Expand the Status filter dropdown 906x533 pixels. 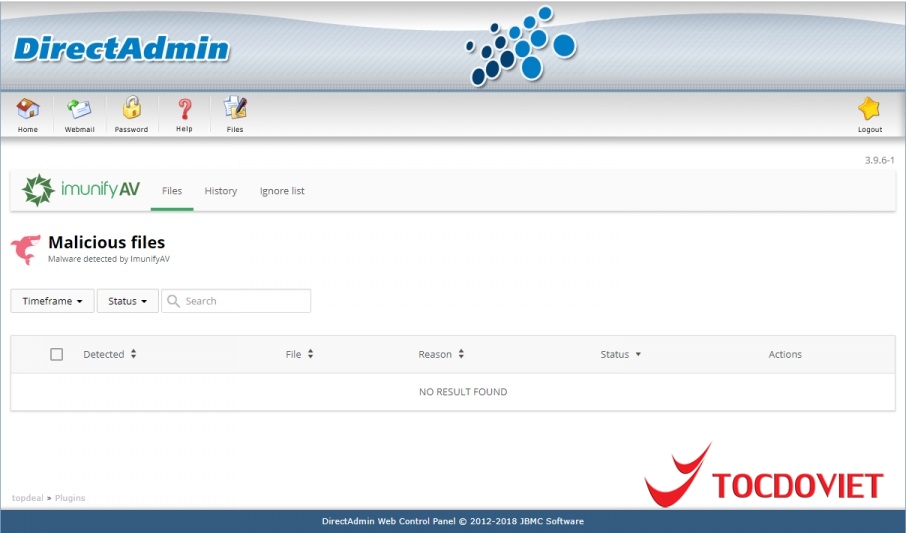coord(127,301)
